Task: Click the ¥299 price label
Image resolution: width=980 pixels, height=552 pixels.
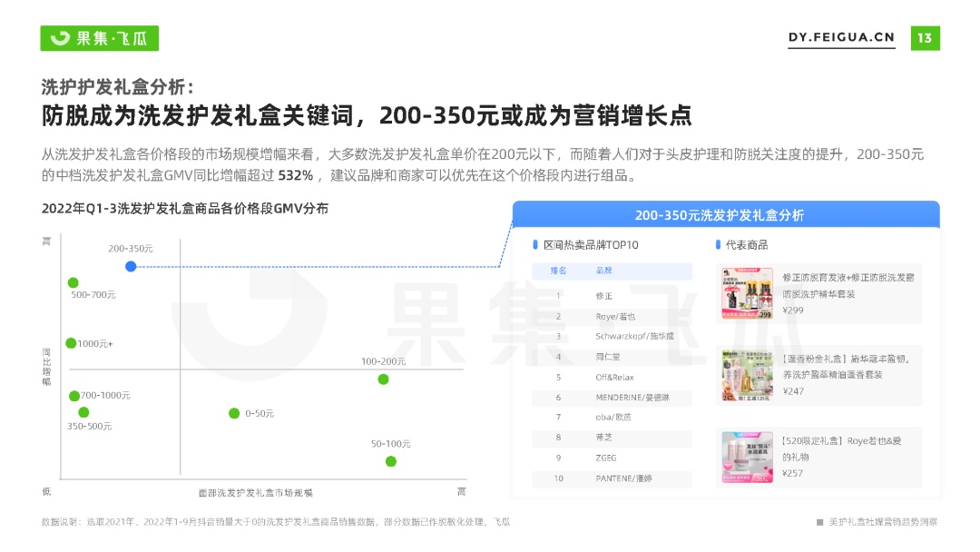Action: pyautogui.click(x=793, y=310)
